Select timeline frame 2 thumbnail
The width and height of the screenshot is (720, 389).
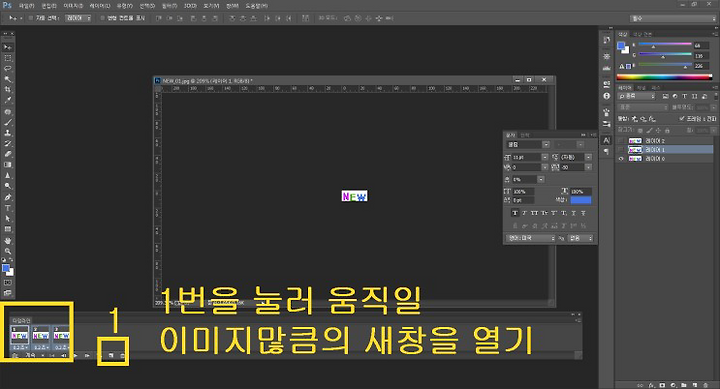40,336
